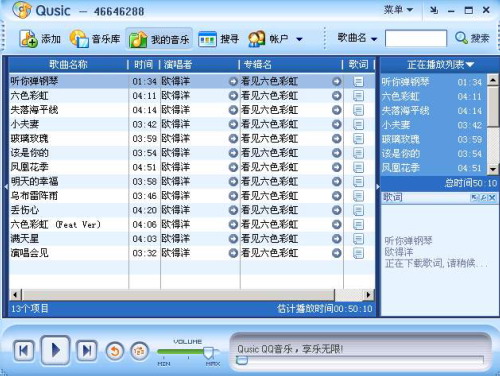The width and height of the screenshot is (500, 376).
Task: Open the 搜寻 browse view
Action: tap(218, 39)
